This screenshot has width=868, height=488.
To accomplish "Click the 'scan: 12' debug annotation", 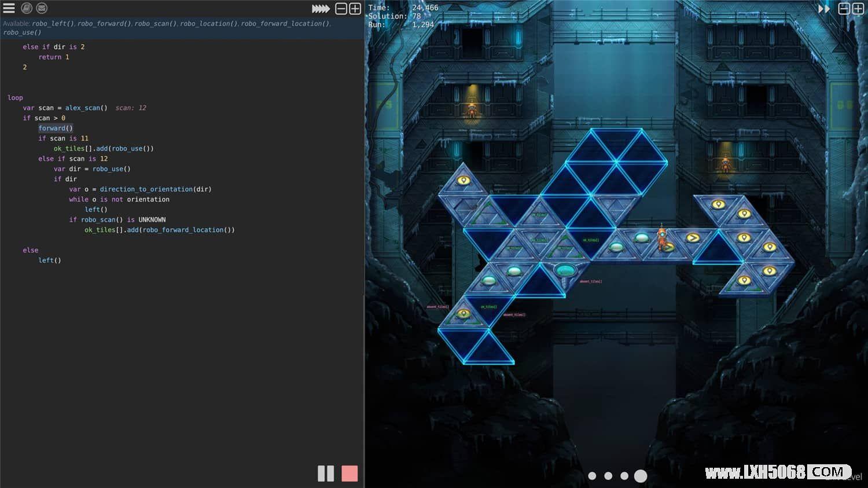I will [131, 108].
